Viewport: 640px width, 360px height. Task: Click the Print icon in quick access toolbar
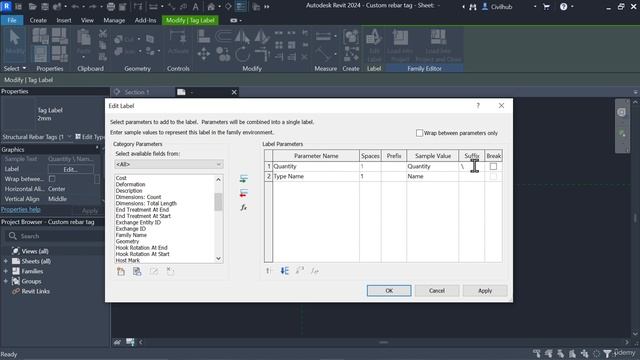111,7
